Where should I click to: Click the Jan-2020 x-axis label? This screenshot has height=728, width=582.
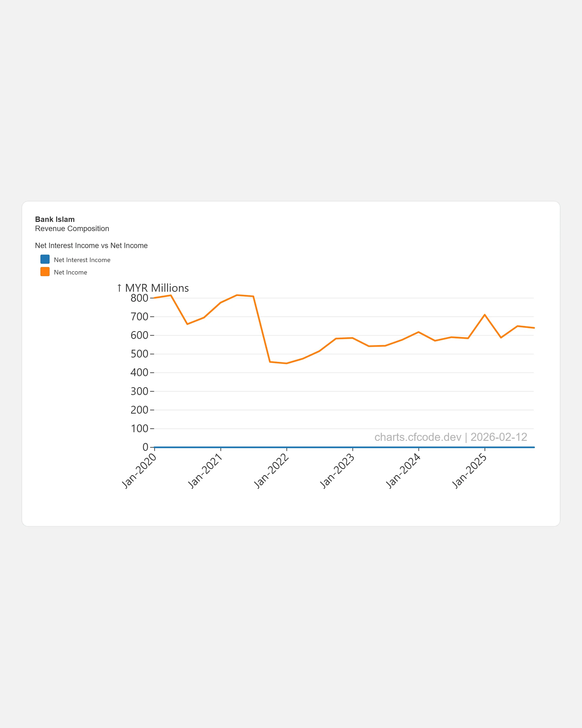pyautogui.click(x=139, y=471)
